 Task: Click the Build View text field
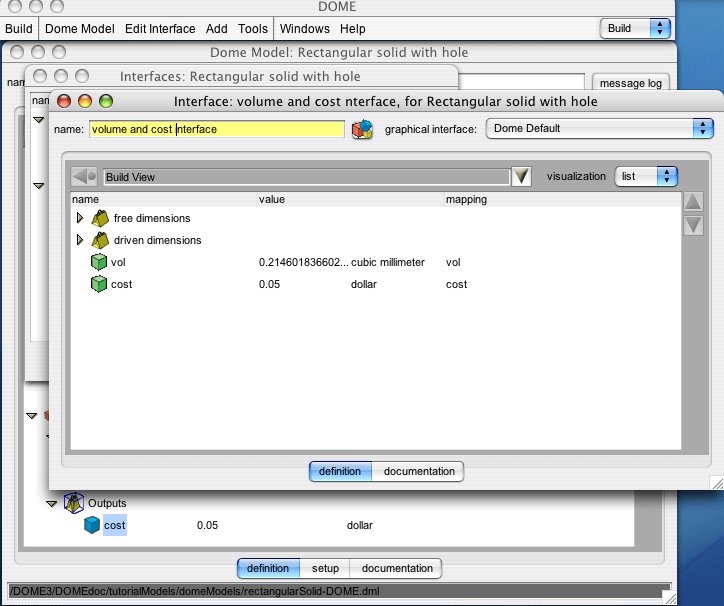[307, 177]
